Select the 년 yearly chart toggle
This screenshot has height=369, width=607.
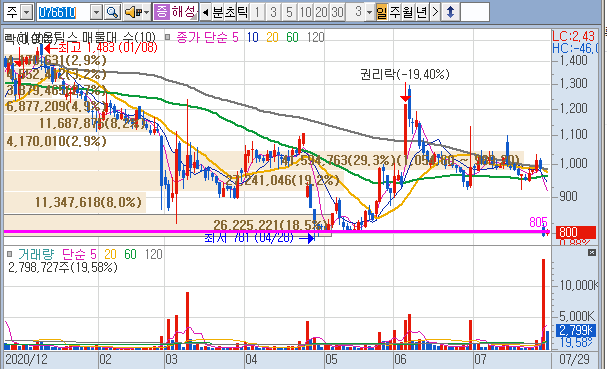(422, 12)
